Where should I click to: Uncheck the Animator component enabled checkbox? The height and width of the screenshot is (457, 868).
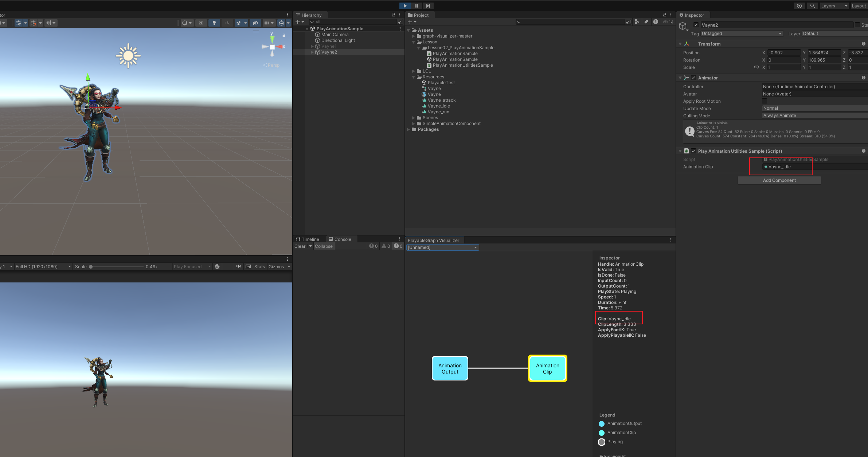pyautogui.click(x=693, y=78)
